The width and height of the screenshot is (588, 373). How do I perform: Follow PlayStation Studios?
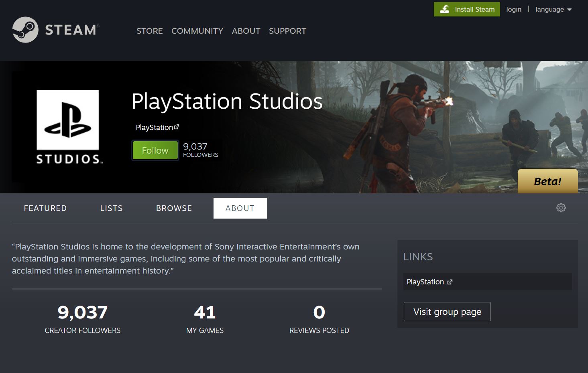pyautogui.click(x=155, y=150)
